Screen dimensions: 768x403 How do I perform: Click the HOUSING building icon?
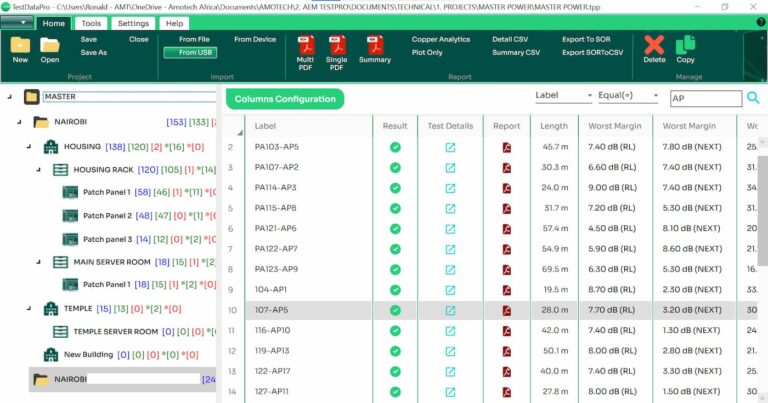tap(51, 146)
